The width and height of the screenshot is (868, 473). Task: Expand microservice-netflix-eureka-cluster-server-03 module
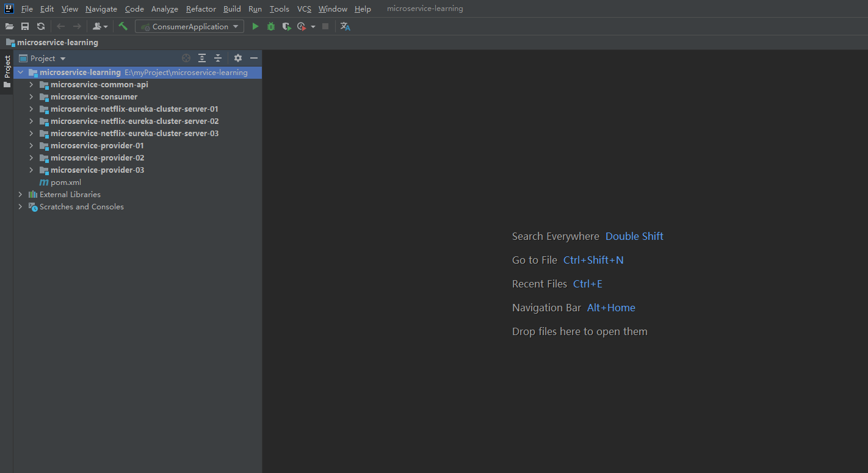[31, 133]
